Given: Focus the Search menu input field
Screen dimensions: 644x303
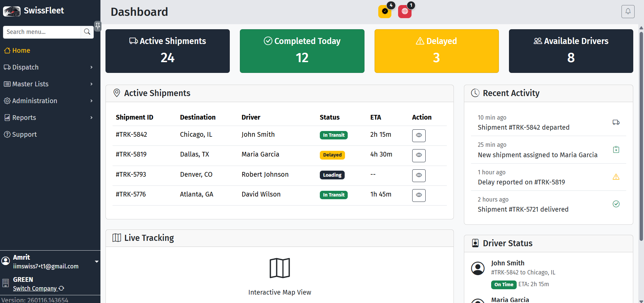Looking at the screenshot, I should pos(42,32).
